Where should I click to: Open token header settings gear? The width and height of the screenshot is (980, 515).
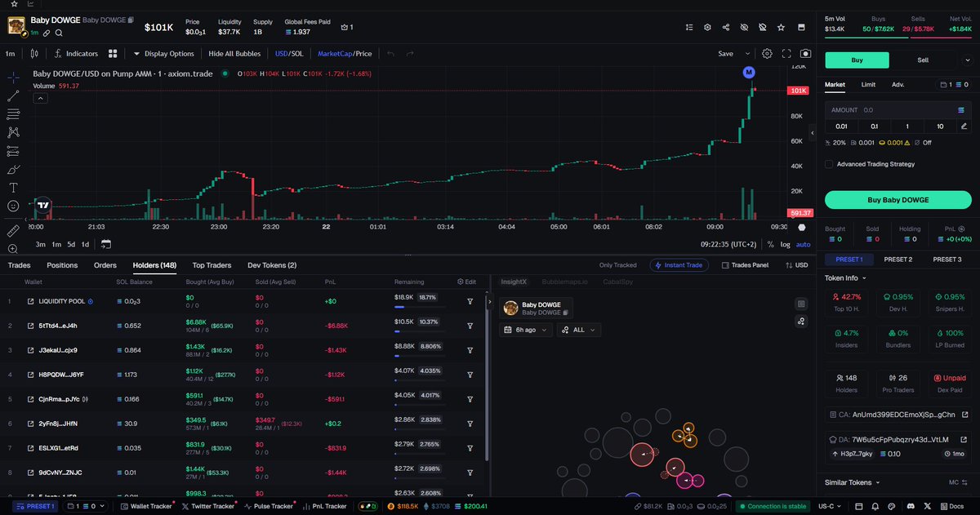[707, 27]
